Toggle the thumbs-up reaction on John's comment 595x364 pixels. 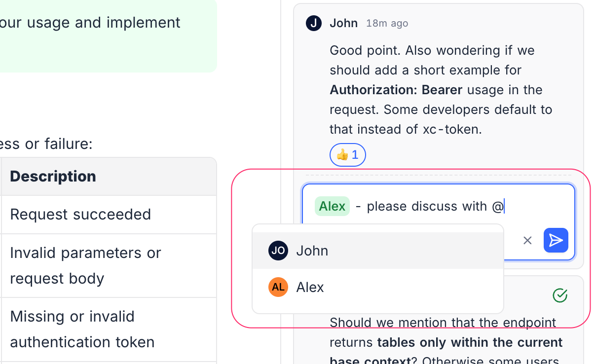347,155
